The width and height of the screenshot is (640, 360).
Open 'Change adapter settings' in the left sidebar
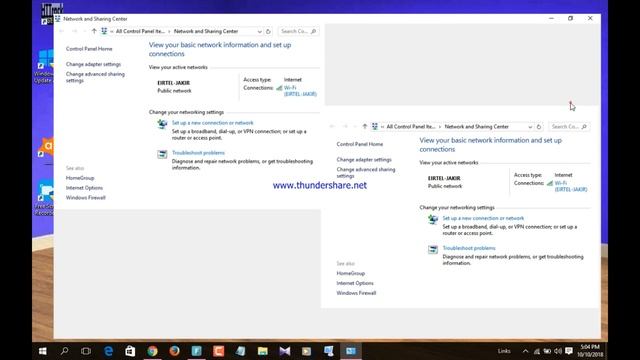point(93,64)
